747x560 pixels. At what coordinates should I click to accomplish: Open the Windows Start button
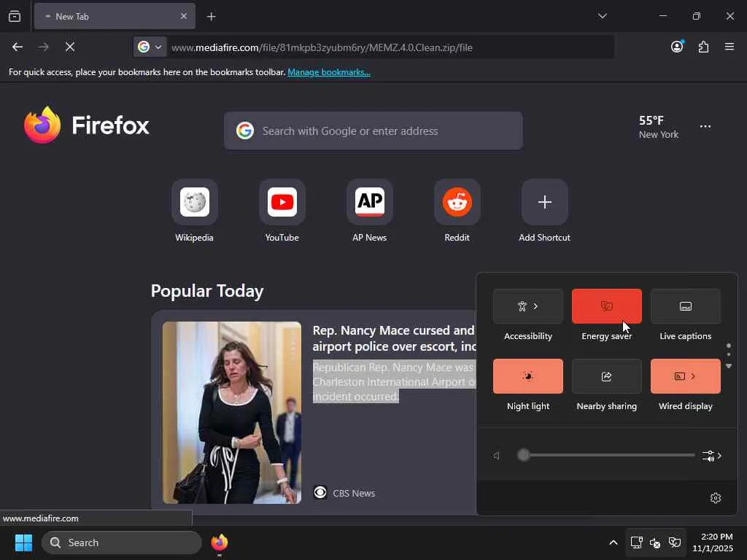coord(23,542)
